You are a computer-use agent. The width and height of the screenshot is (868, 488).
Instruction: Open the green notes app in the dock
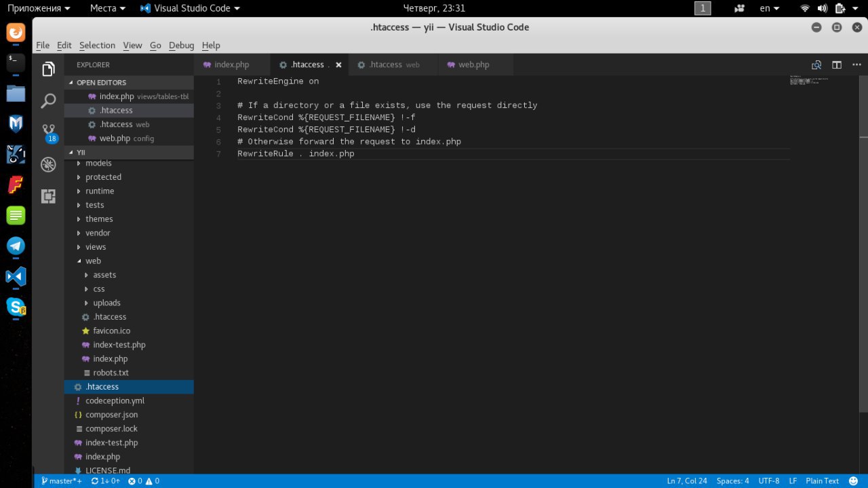(x=16, y=215)
